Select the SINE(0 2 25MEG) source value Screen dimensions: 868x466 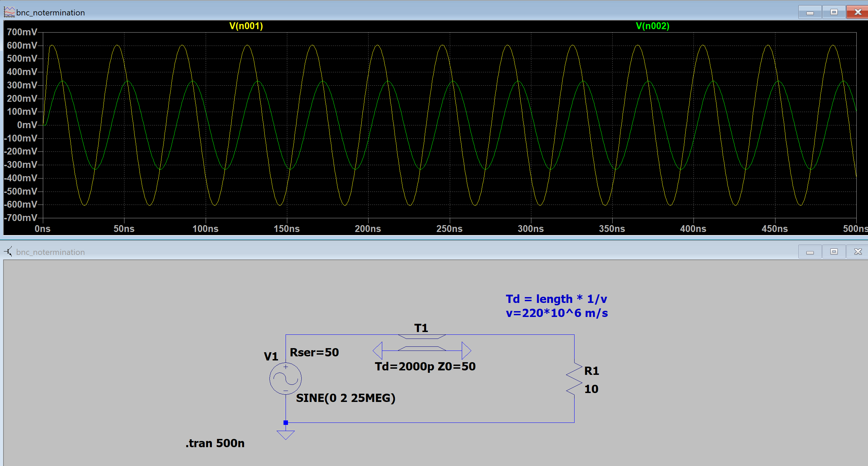[x=346, y=398]
